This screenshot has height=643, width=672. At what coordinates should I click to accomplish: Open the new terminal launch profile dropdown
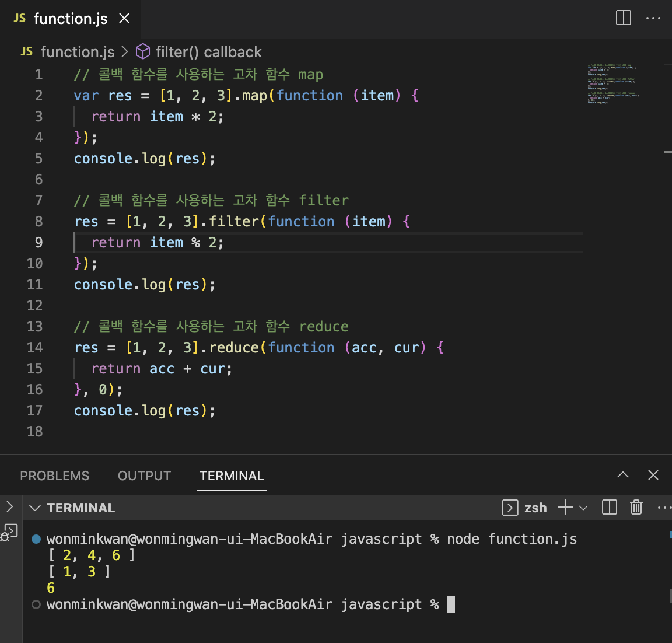(x=583, y=508)
